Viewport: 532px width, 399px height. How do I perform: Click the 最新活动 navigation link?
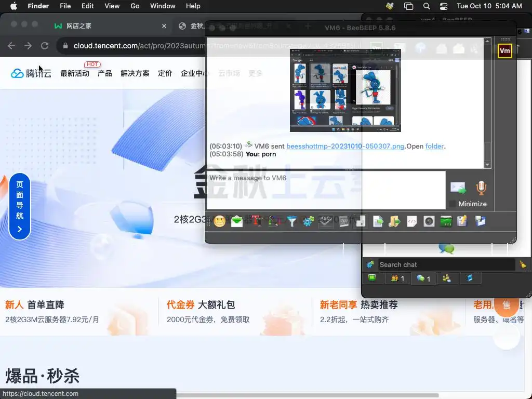[75, 73]
